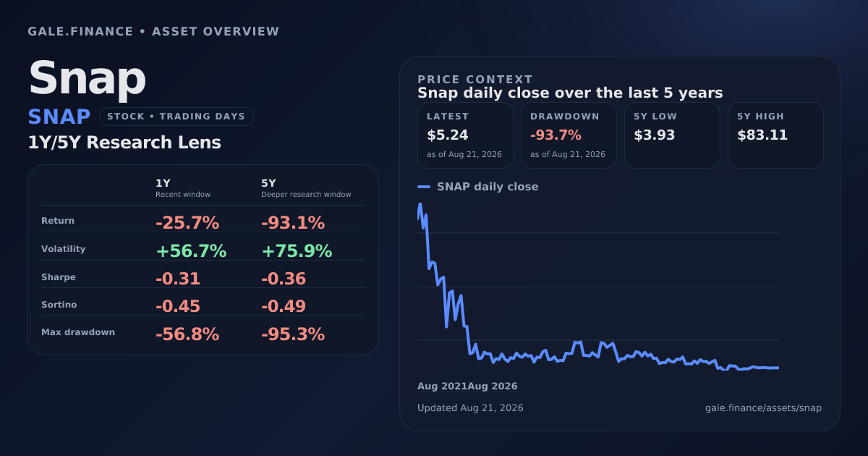Click the Updated Aug 21, 2026 footer text
The height and width of the screenshot is (456, 868).
[x=470, y=408]
